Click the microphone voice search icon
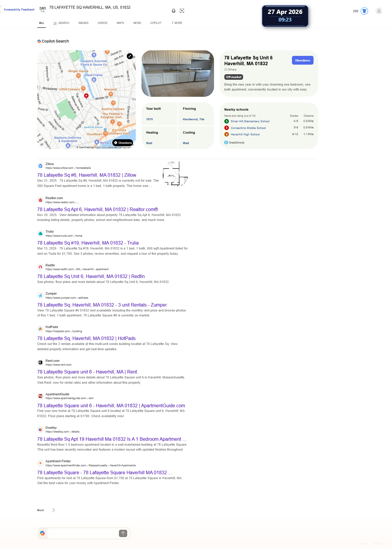 click(x=174, y=11)
